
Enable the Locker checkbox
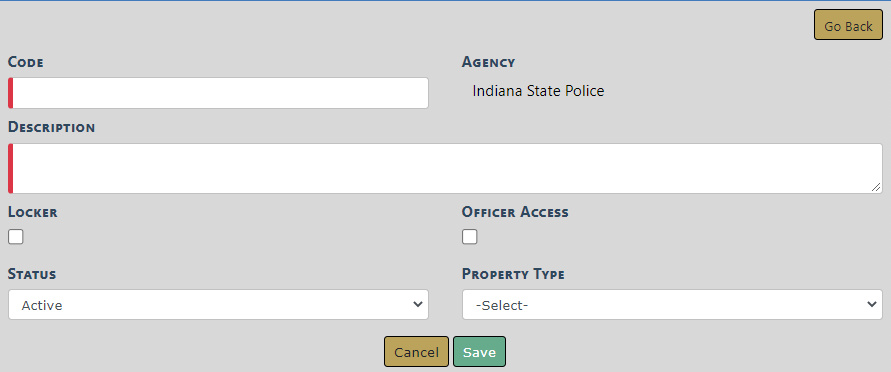pyautogui.click(x=16, y=237)
